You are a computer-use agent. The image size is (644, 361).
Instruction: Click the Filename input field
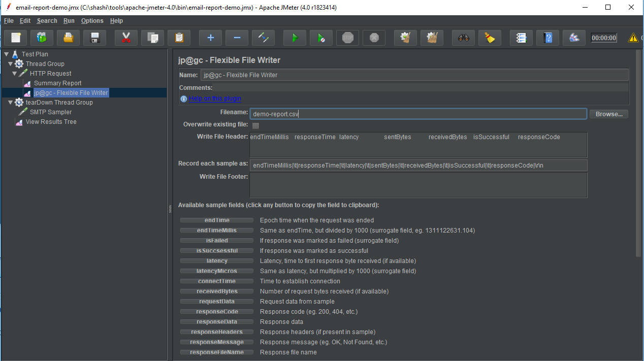click(x=418, y=114)
